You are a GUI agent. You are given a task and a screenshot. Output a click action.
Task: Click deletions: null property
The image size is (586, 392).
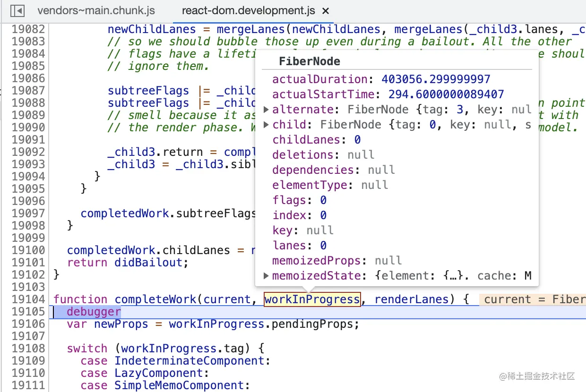(323, 155)
